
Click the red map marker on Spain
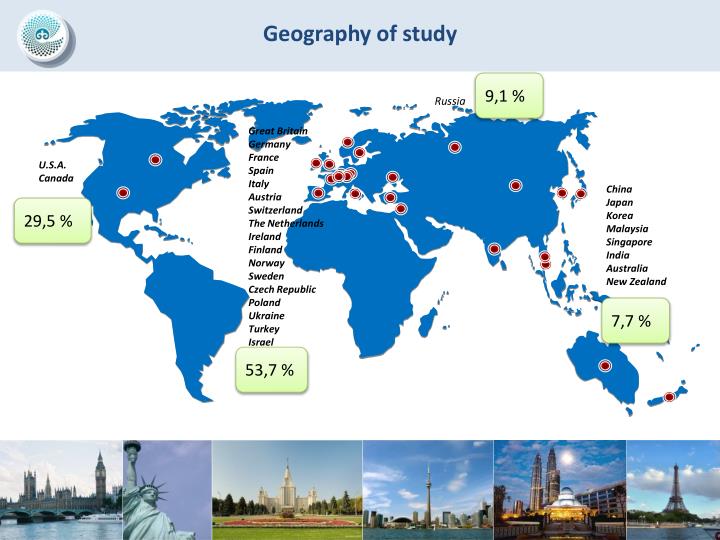tap(318, 192)
